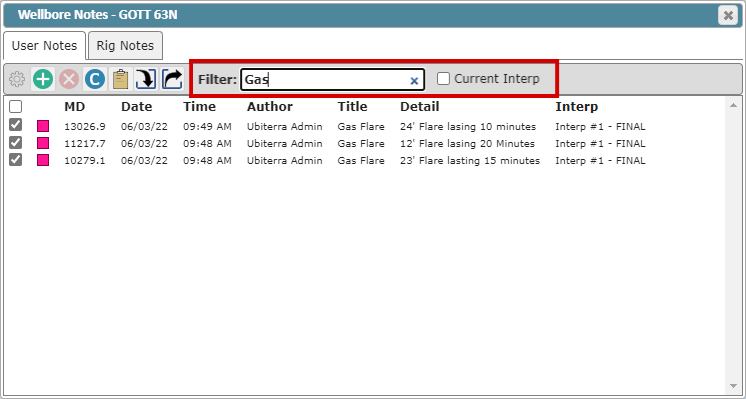This screenshot has height=399, width=746.
Task: Click MD value 13026.9
Action: point(85,127)
